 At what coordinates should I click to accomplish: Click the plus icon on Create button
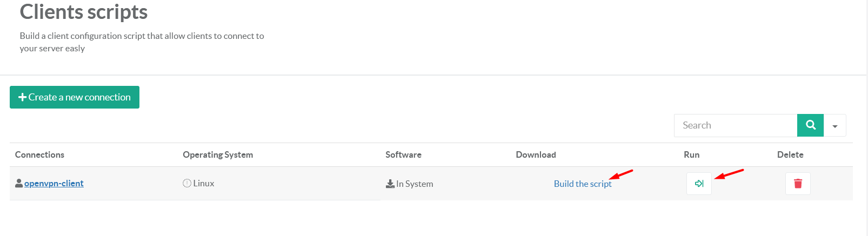point(22,97)
